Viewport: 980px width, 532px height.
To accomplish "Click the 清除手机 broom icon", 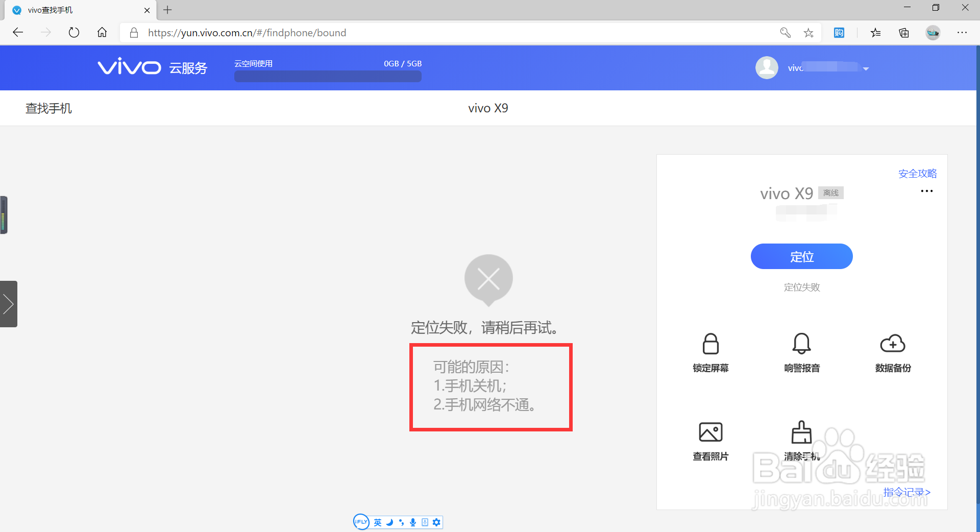I will (x=801, y=432).
